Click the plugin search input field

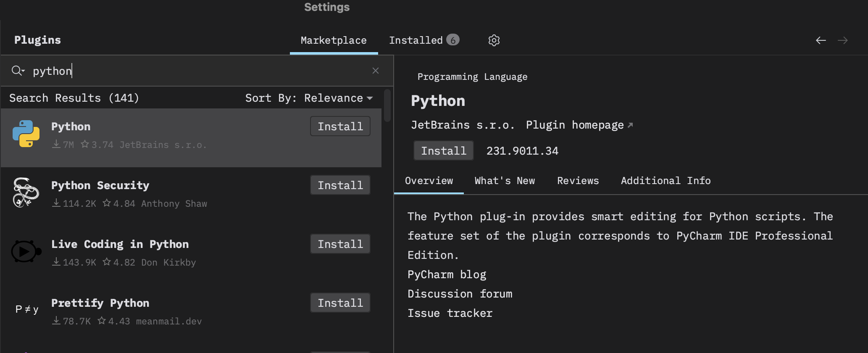click(197, 71)
